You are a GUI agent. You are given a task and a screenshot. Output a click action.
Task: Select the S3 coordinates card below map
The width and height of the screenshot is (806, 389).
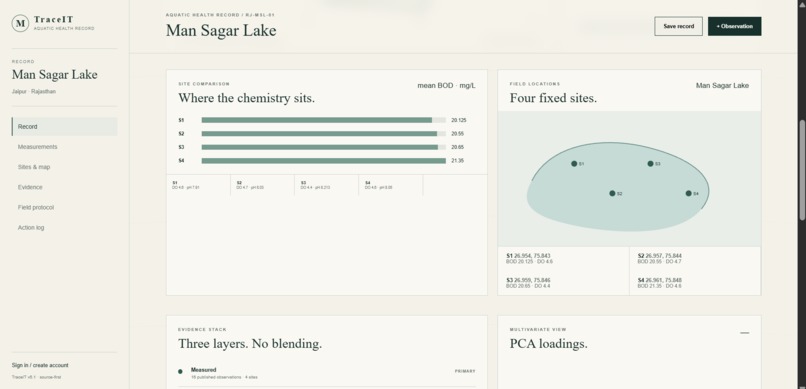click(563, 283)
